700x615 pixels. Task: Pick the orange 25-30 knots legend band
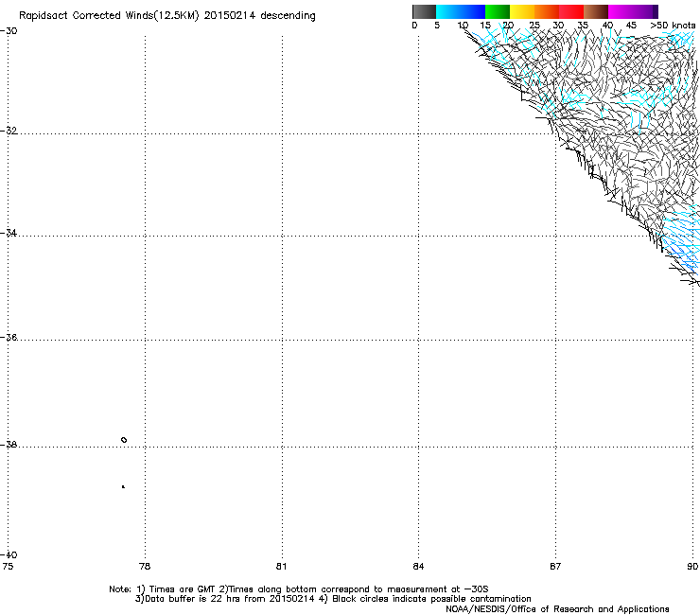coord(547,11)
